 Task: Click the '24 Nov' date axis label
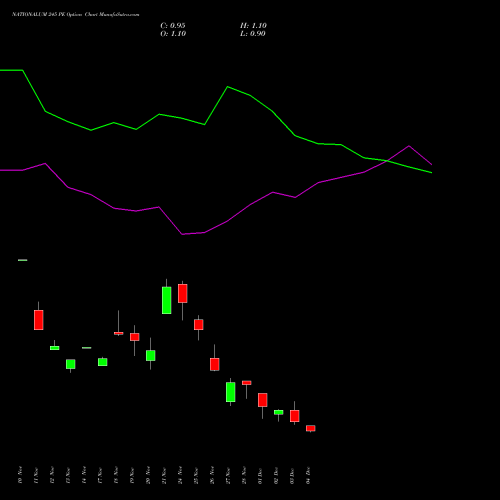tap(180, 475)
